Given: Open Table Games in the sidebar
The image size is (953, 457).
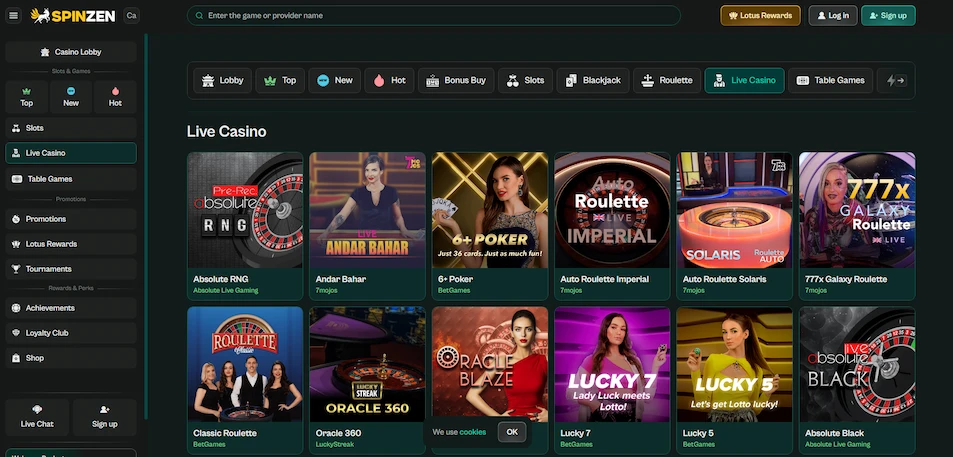Looking at the screenshot, I should pyautogui.click(x=71, y=179).
